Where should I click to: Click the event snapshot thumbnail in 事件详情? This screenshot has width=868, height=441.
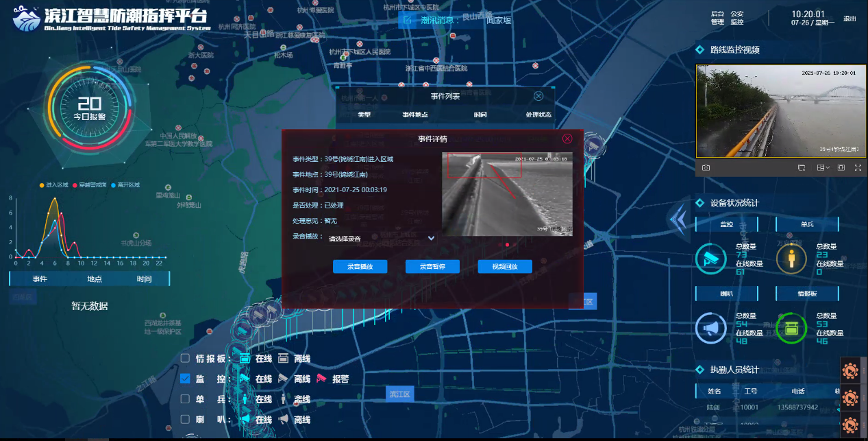point(507,193)
